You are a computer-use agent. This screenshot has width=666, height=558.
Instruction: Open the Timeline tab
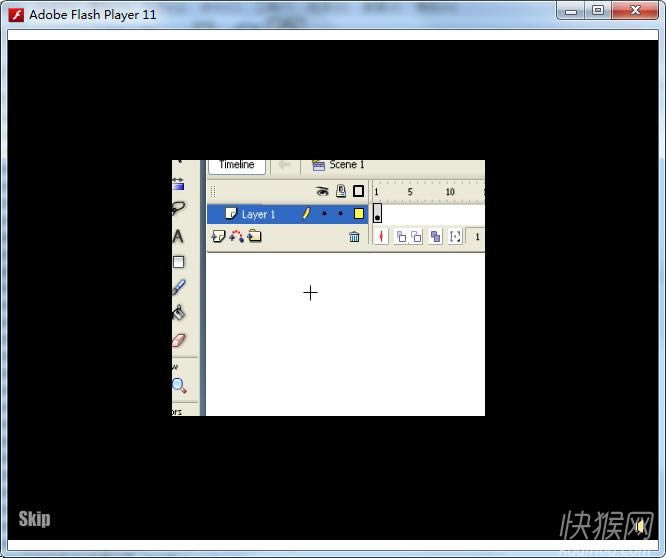pos(237,165)
